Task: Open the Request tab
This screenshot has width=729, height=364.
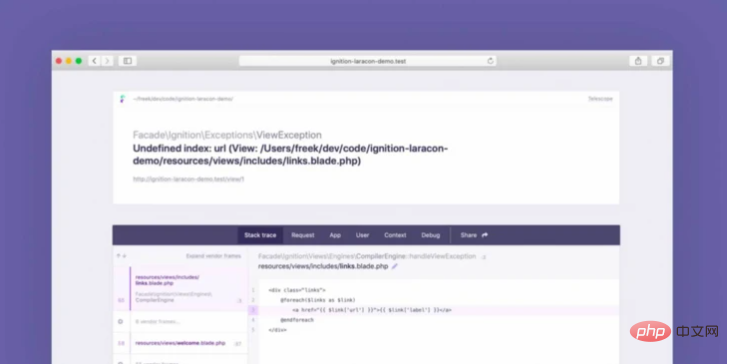Action: pos(303,235)
